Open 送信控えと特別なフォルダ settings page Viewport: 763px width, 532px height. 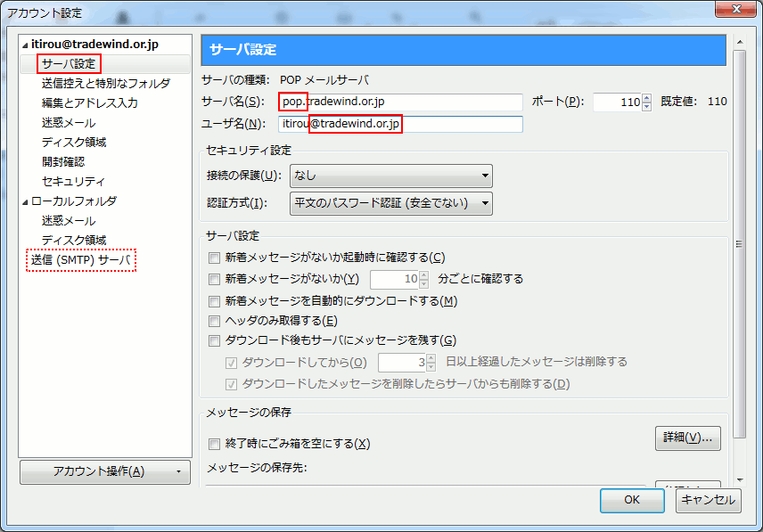(x=105, y=84)
